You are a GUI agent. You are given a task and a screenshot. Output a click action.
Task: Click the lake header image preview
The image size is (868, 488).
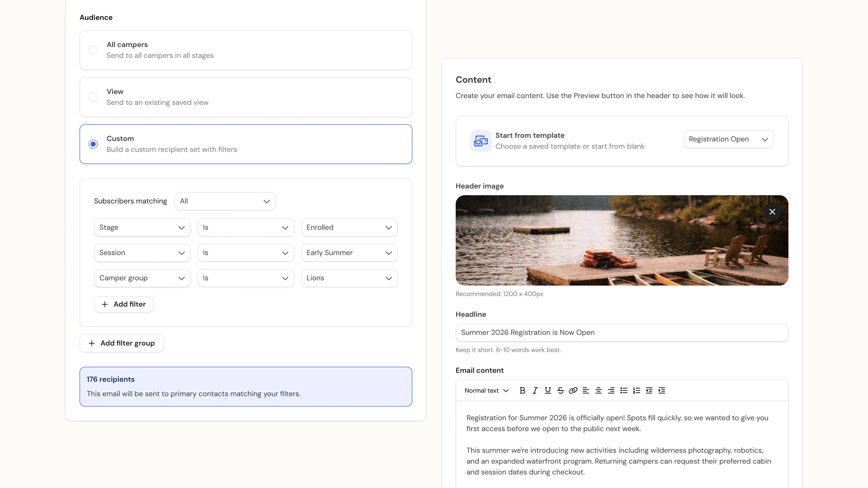(622, 240)
